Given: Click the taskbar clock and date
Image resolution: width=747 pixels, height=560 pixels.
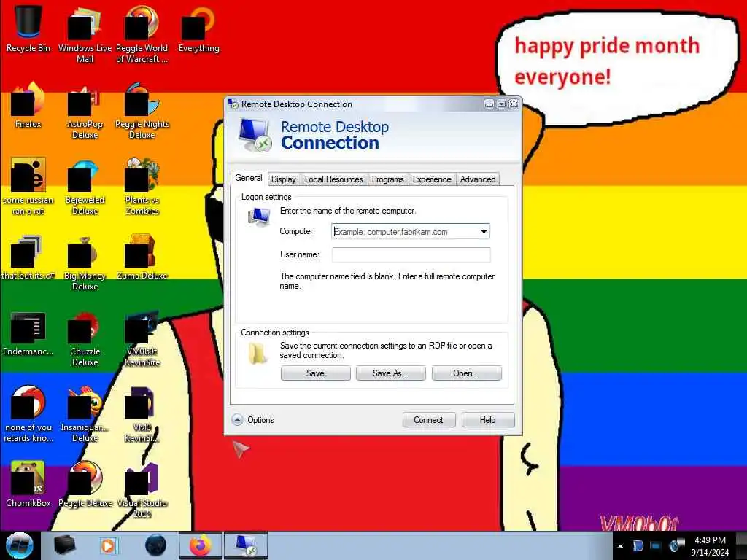Looking at the screenshot, I should point(710,546).
